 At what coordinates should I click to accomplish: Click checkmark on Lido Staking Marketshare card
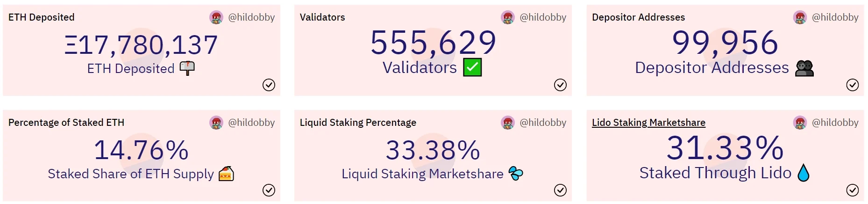point(853,190)
